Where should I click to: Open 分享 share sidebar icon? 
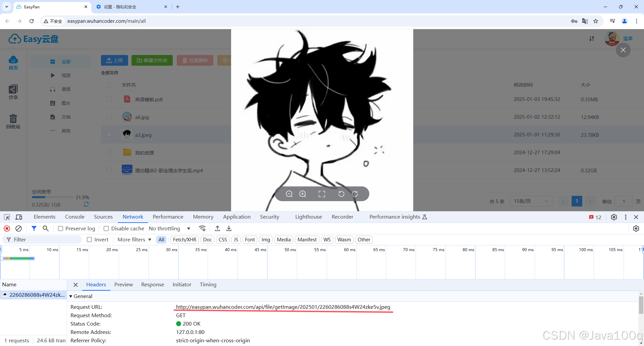(13, 92)
